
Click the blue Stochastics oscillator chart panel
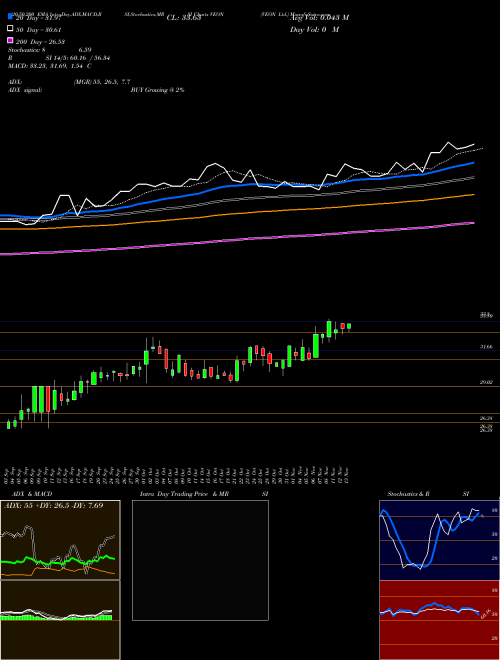click(x=439, y=540)
